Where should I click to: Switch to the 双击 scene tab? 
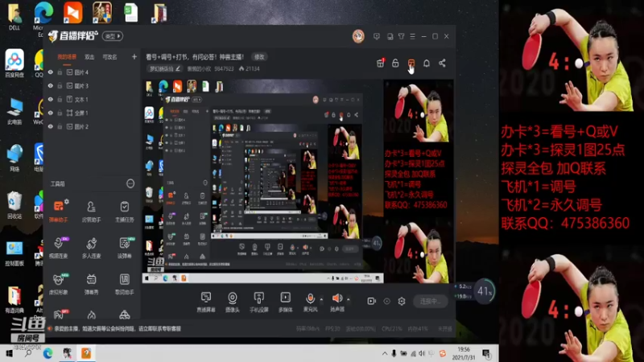89,57
